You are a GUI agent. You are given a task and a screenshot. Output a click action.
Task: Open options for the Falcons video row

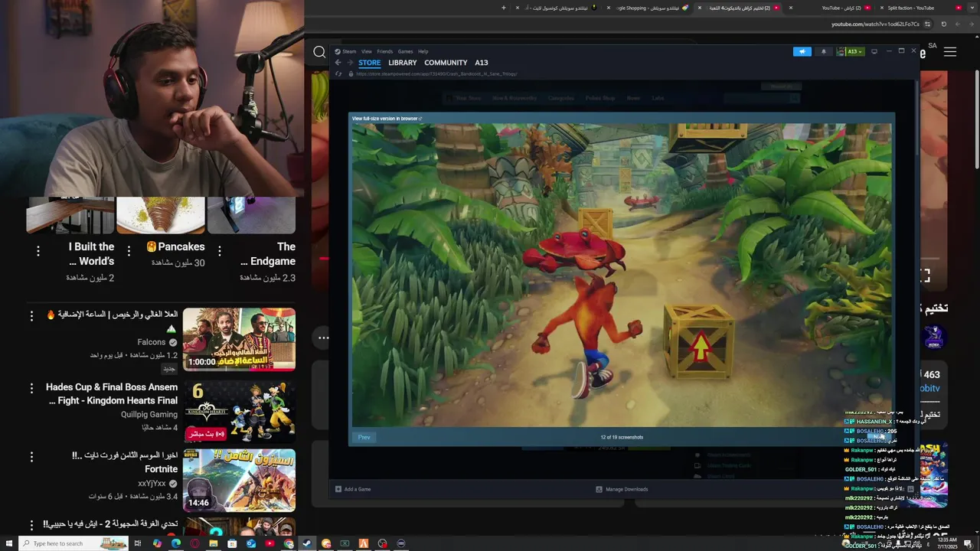(x=31, y=315)
